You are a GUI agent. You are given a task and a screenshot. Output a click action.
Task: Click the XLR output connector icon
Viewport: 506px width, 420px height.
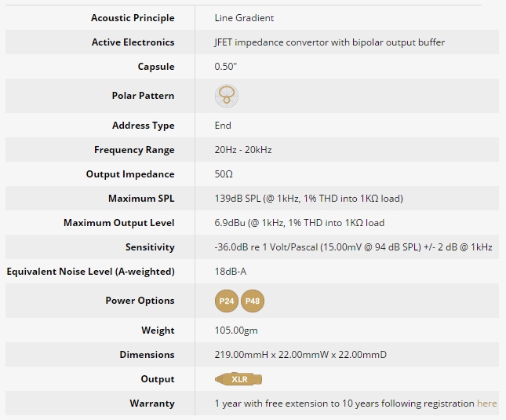click(x=238, y=379)
